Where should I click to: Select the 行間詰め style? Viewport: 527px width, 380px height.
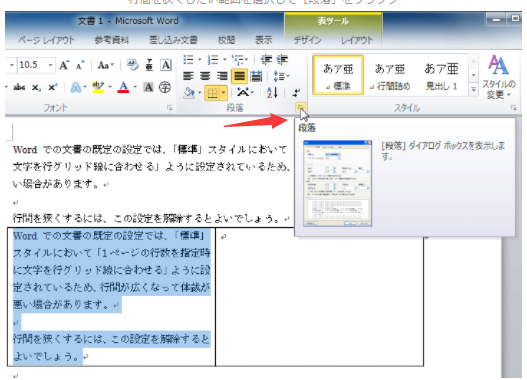(390, 75)
